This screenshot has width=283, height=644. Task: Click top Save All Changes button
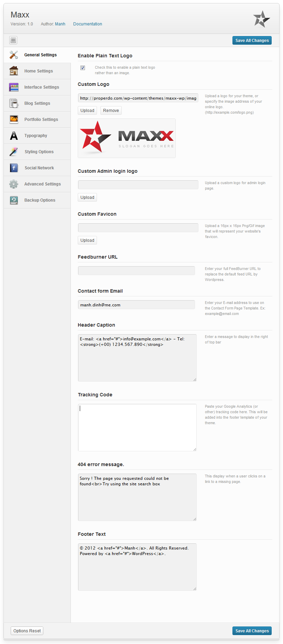[252, 41]
